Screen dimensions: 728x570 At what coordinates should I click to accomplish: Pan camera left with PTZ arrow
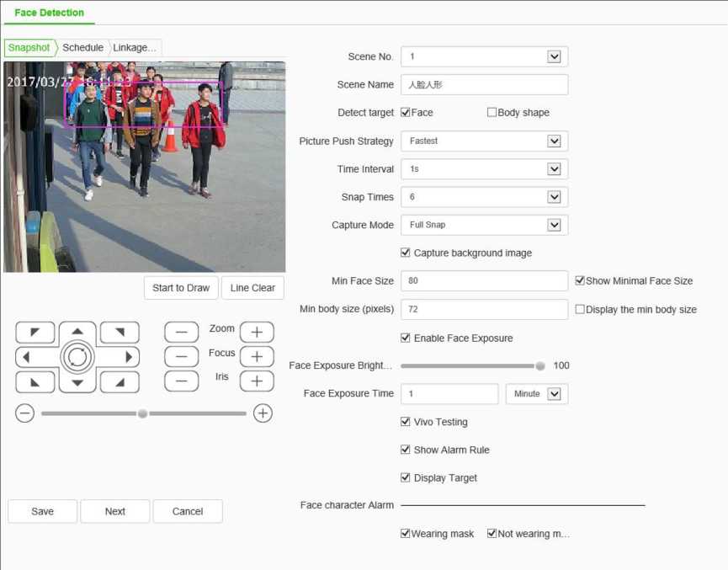click(26, 357)
